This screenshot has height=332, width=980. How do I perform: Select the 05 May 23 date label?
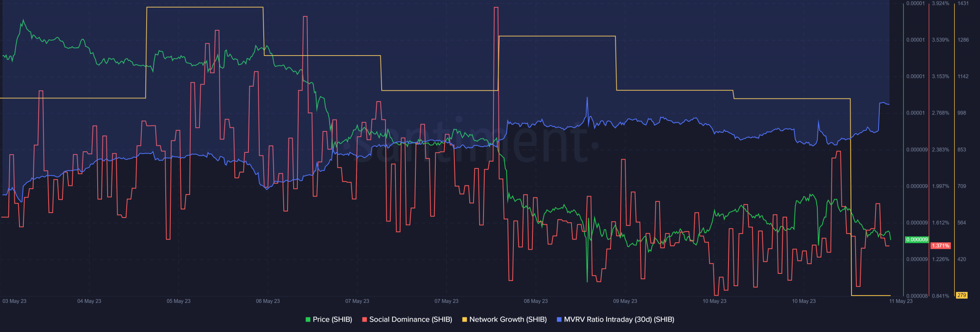tap(178, 301)
